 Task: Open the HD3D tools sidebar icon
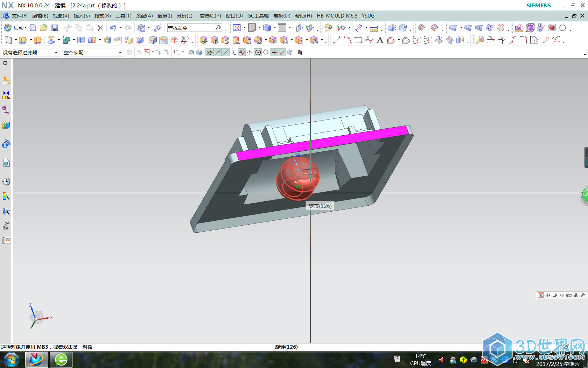[x=6, y=144]
